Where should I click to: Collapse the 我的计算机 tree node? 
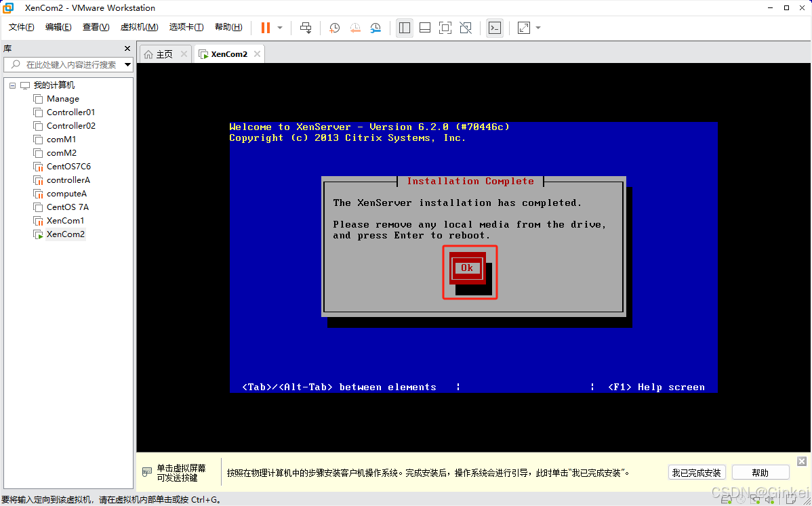point(12,85)
